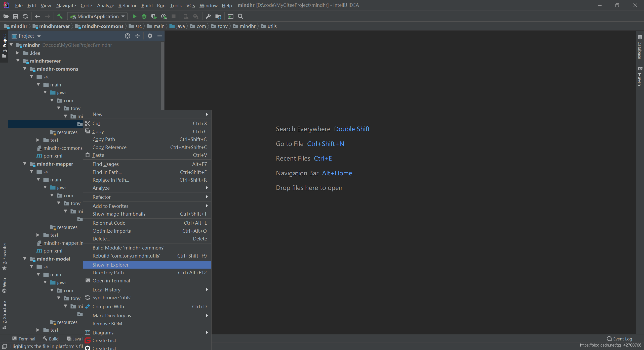The image size is (644, 350).
Task: Open Settings wrench icon in toolbar
Action: (208, 16)
